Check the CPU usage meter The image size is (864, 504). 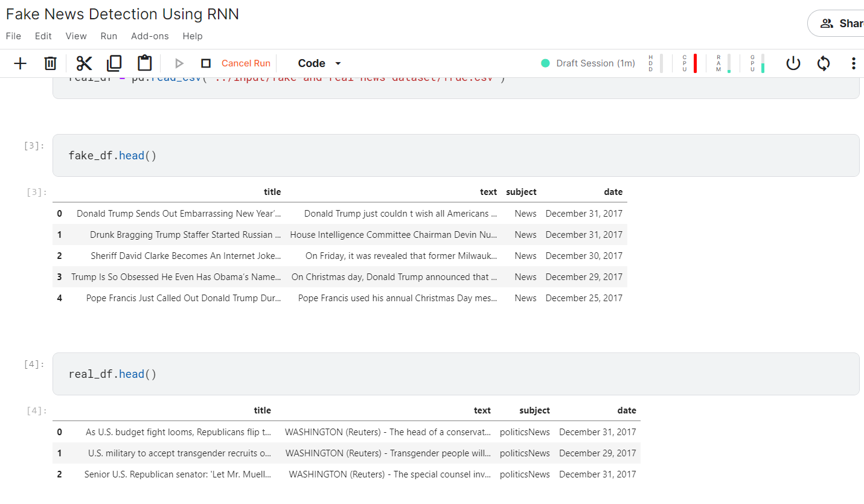tap(690, 63)
